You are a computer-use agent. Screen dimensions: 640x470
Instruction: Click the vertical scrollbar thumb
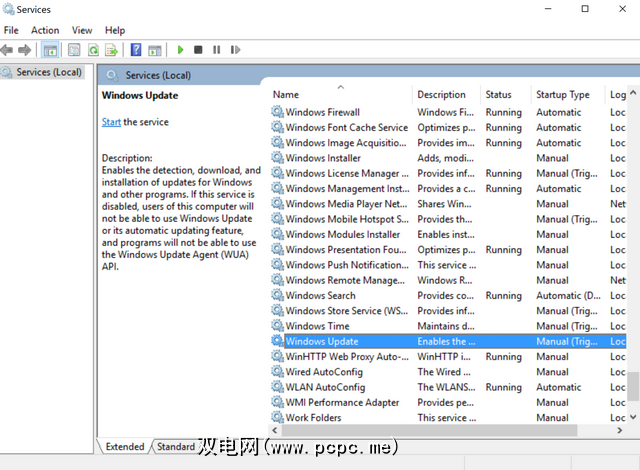[x=633, y=386]
